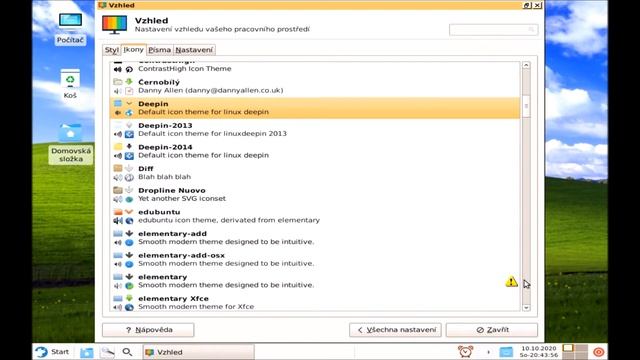Image resolution: width=640 pixels, height=360 pixels.
Task: Switch to the Styl tab
Action: 111,50
